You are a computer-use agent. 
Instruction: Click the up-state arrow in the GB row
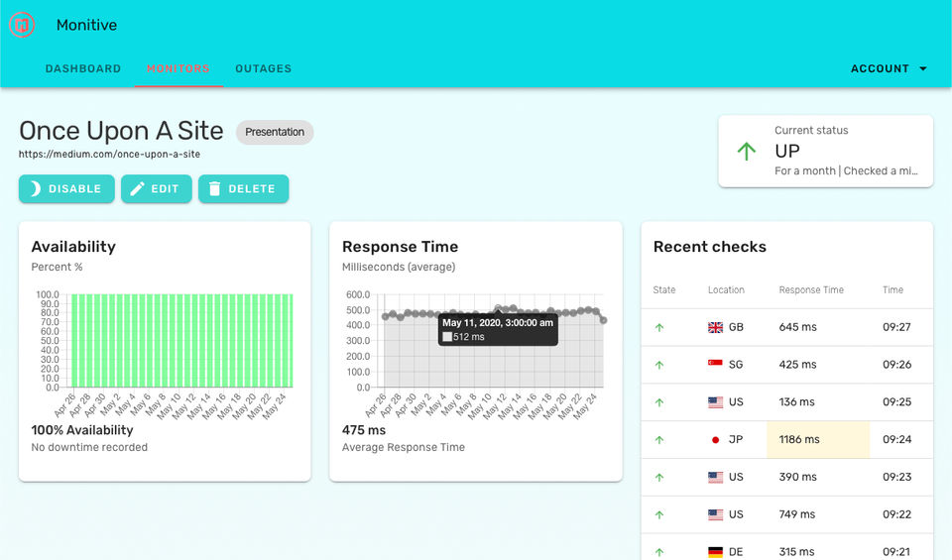point(659,328)
